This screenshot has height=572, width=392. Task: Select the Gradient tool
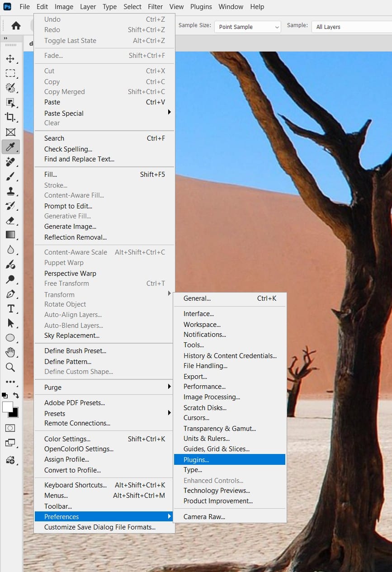10,235
